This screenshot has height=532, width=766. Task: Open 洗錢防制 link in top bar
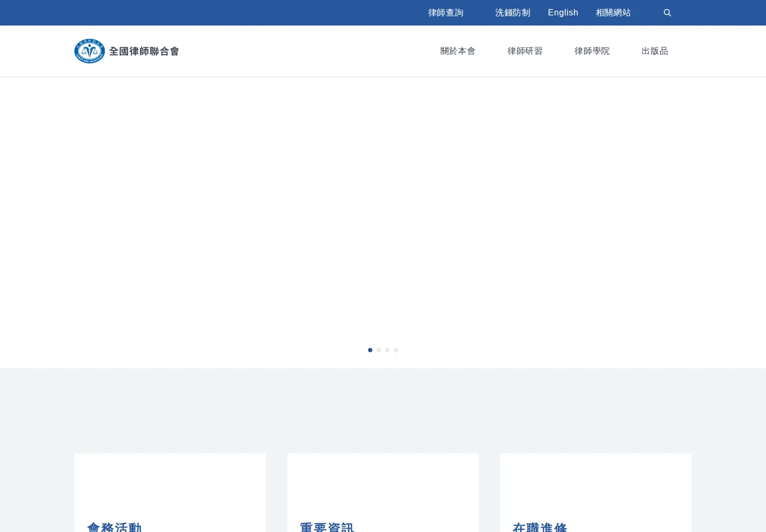click(513, 13)
